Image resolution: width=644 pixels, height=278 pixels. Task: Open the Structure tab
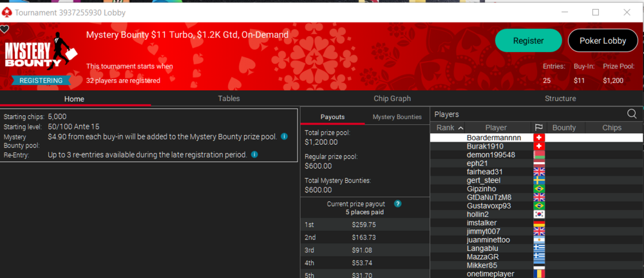560,98
